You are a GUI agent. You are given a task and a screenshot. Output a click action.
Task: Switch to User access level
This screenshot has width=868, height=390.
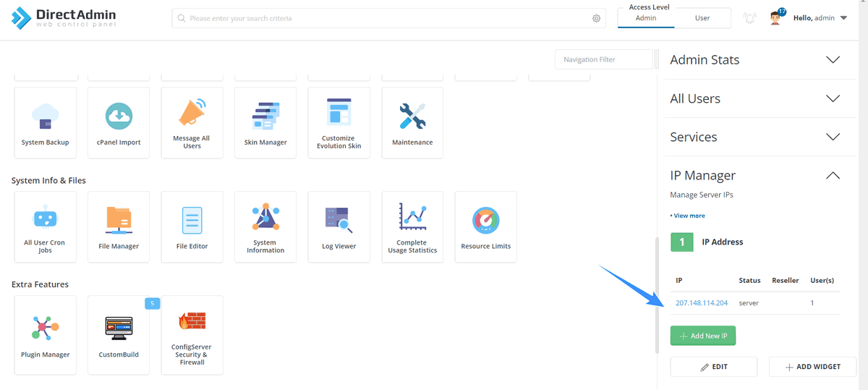(x=702, y=18)
